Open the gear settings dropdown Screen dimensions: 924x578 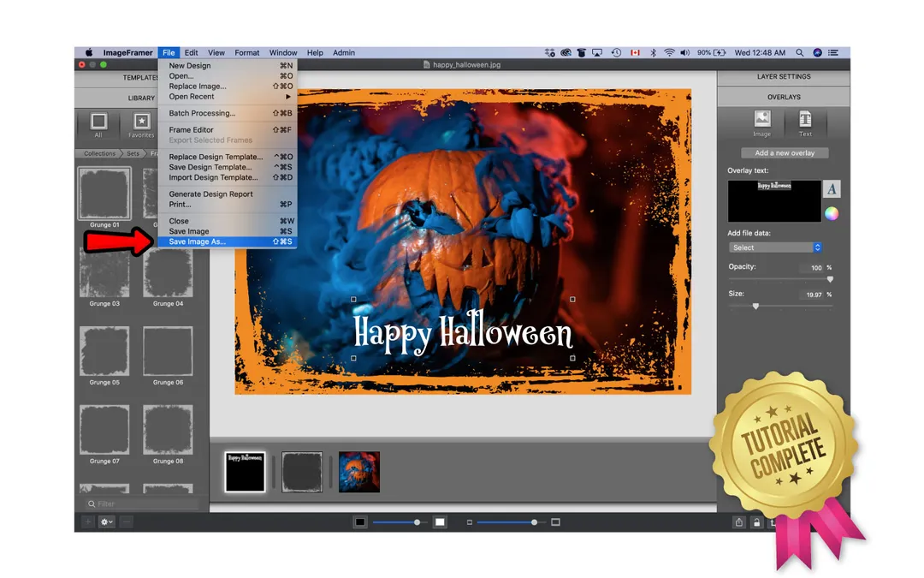[107, 521]
